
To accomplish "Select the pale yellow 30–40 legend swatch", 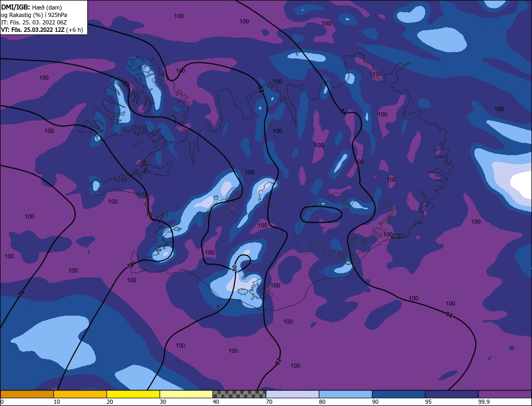I will pos(186,394).
